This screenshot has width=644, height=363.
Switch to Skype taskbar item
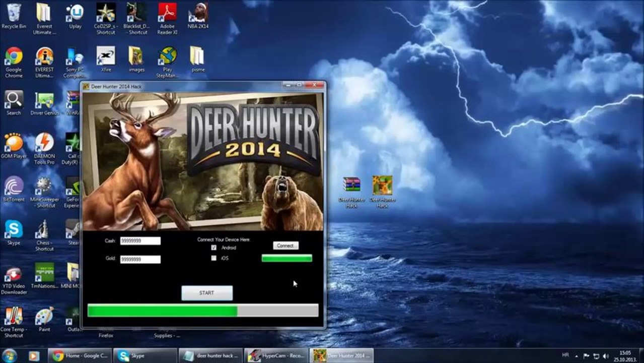point(145,355)
